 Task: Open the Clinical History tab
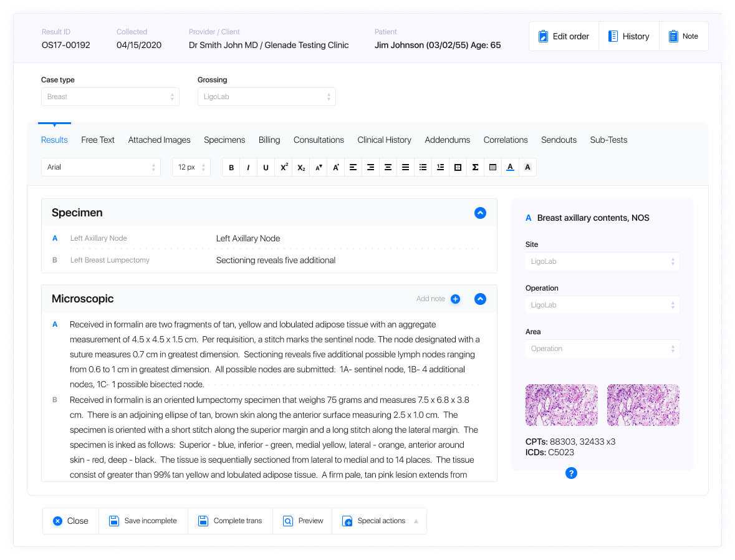384,140
